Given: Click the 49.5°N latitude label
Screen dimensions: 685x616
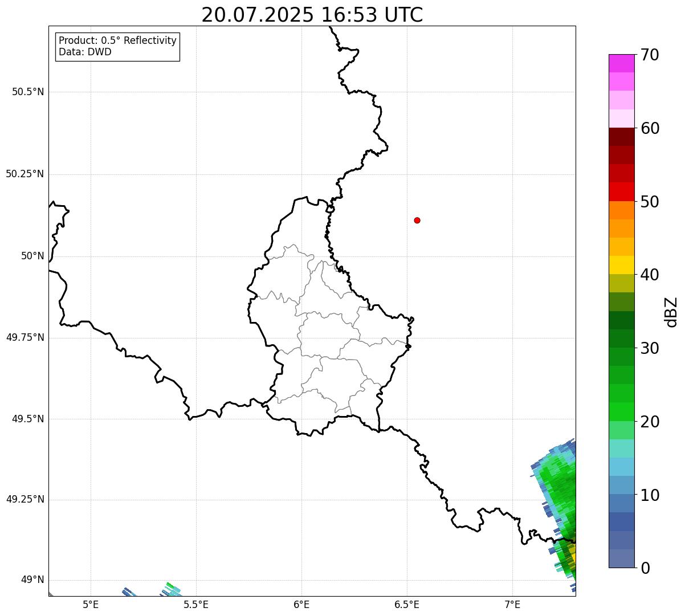Looking at the screenshot, I should click(28, 419).
